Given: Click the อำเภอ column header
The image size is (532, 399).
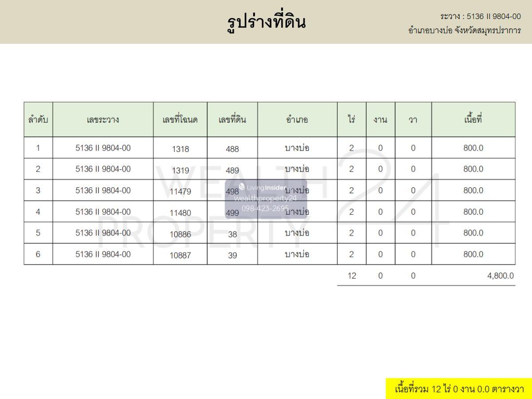Looking at the screenshot, I should pyautogui.click(x=297, y=120).
